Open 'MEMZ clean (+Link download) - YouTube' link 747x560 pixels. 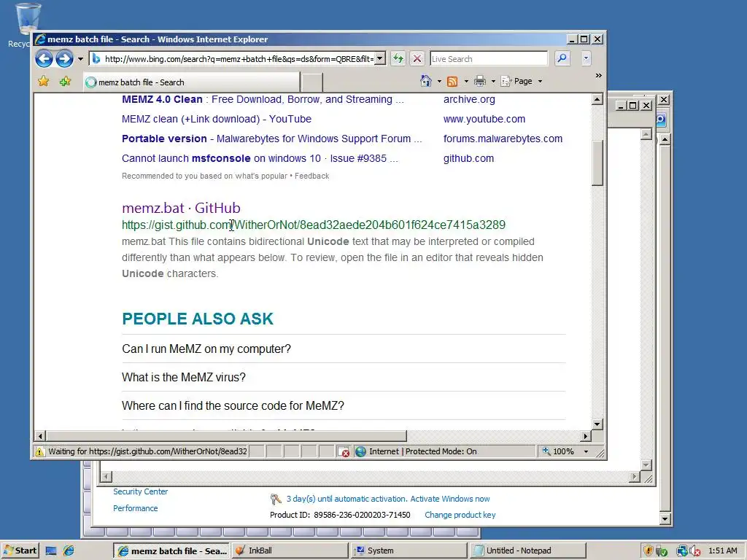click(216, 119)
